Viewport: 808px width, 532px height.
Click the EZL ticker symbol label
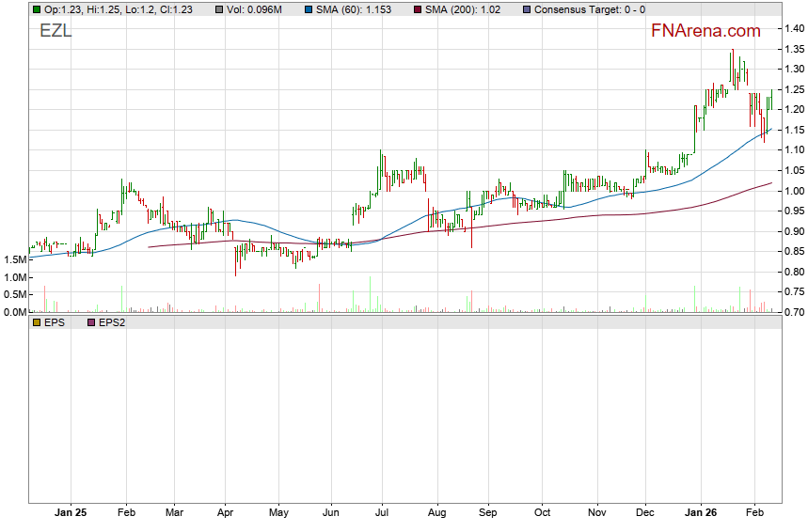pos(55,30)
